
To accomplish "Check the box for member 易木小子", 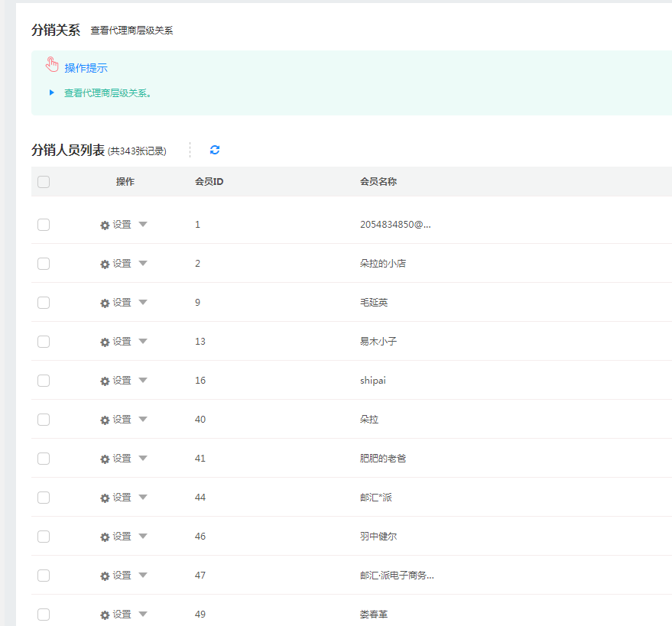I will coord(44,342).
